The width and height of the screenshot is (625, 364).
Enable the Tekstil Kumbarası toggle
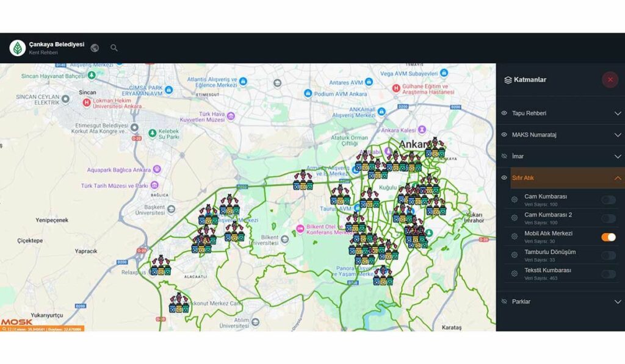click(x=609, y=274)
